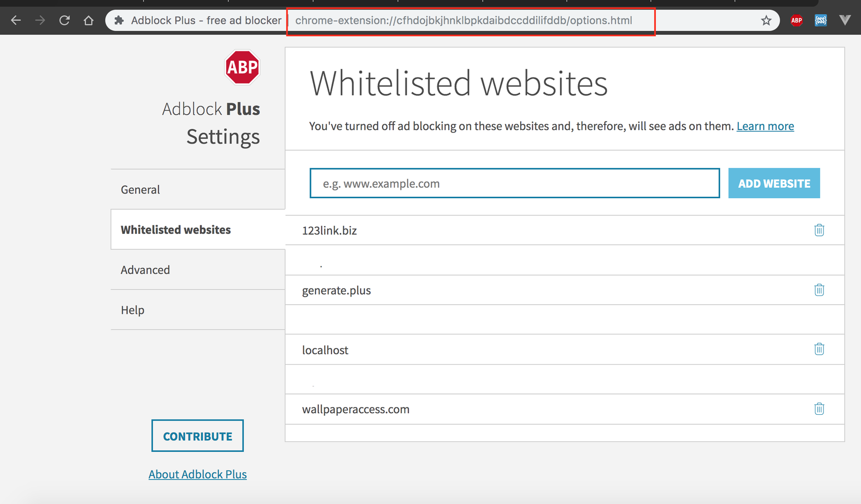Delete 123link.biz from the whitelist
861x504 pixels.
point(819,230)
